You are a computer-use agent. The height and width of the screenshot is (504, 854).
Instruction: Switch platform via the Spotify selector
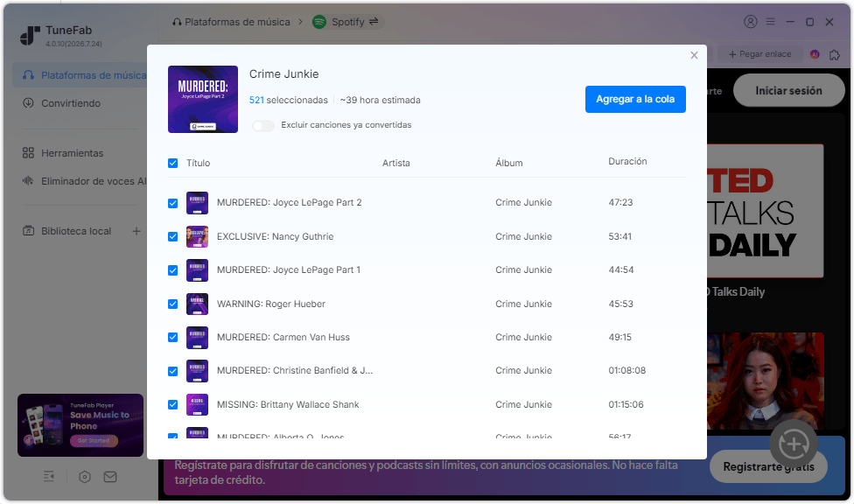coord(347,22)
